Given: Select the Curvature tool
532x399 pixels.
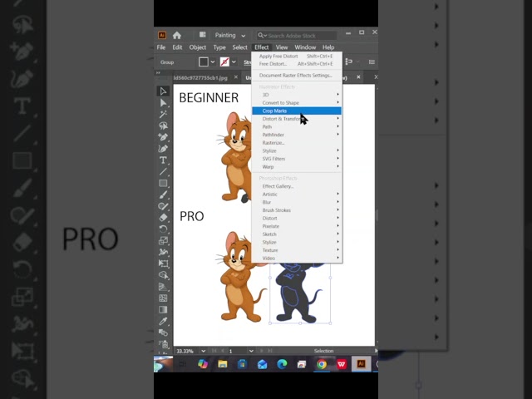Looking at the screenshot, I should (163, 149).
